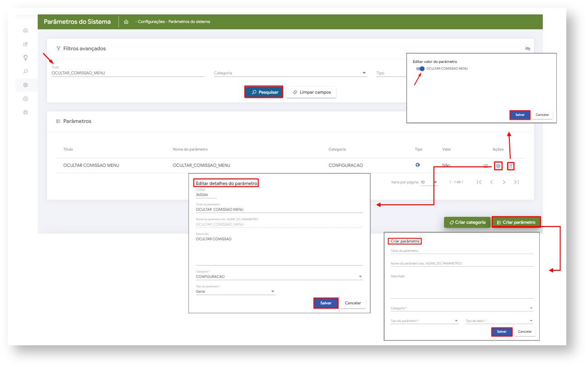Open the Itens por página dropdown

429,182
